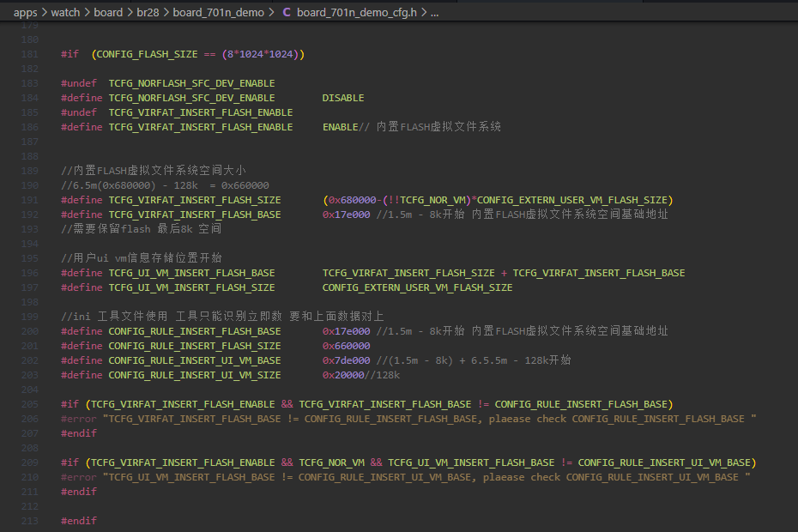The image size is (798, 532).
Task: Click the 0x17e000 value on line 192
Action: pos(346,215)
